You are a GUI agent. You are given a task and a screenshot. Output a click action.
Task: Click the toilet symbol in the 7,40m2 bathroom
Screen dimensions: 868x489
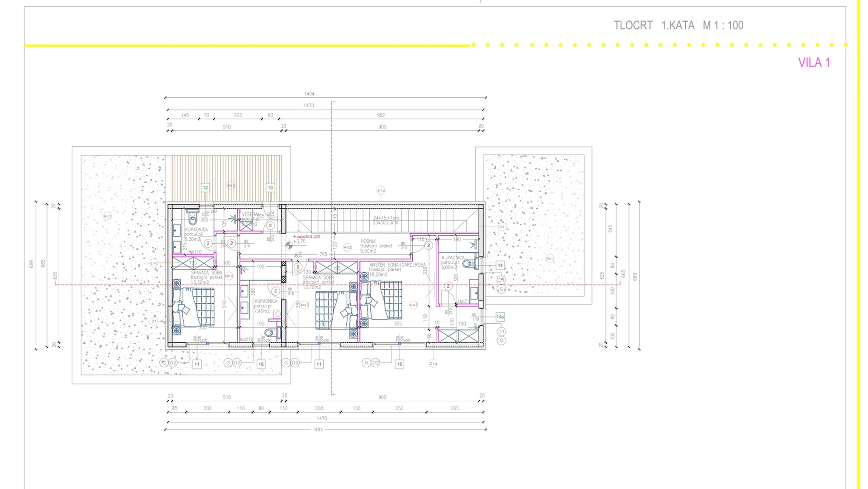pyautogui.click(x=270, y=333)
